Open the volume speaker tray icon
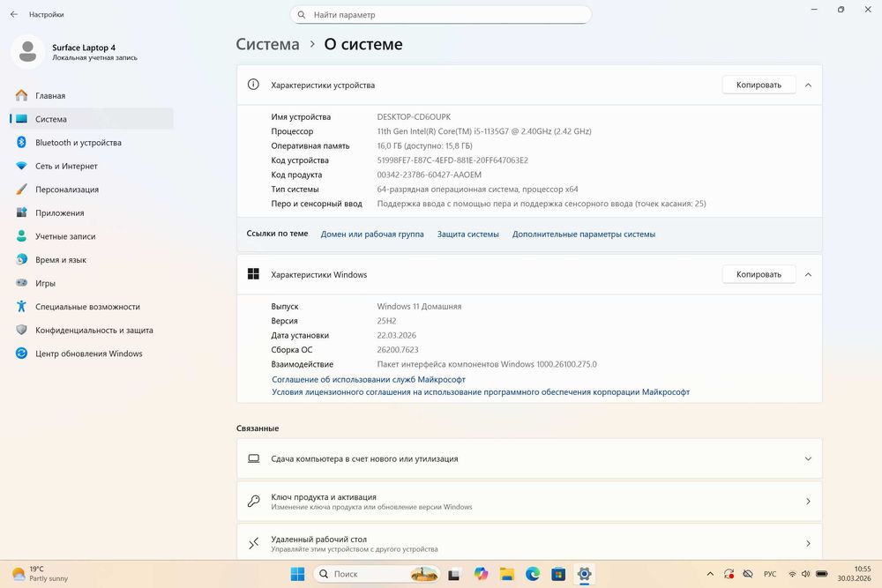 (805, 574)
